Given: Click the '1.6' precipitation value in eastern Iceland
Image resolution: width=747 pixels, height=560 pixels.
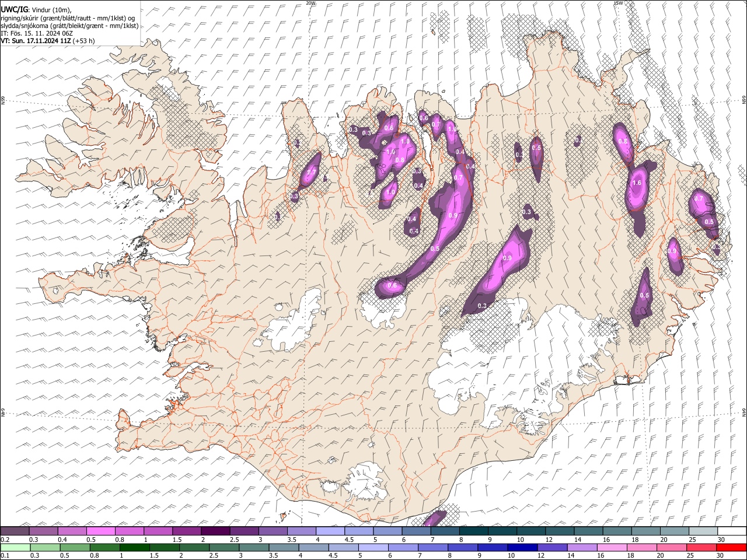Looking at the screenshot, I should coord(637,183).
